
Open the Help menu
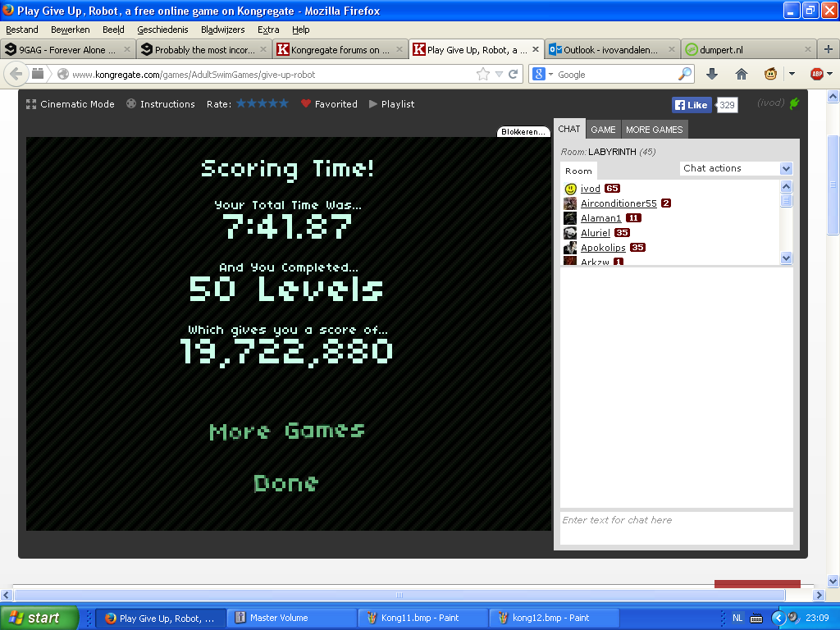tap(301, 30)
